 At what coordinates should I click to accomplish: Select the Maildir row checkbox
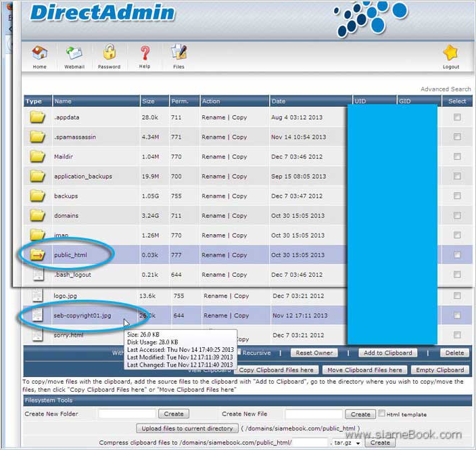coord(457,156)
